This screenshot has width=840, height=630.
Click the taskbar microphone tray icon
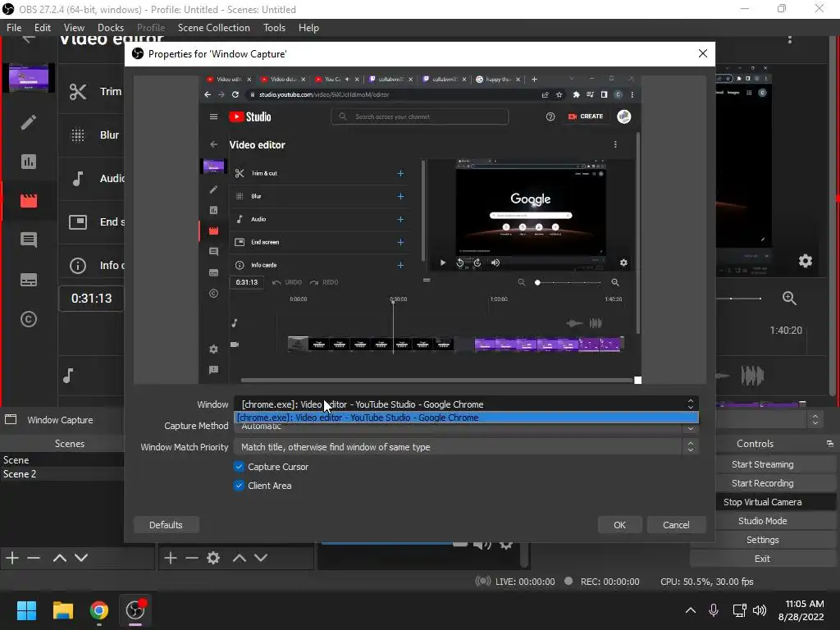tap(714, 610)
